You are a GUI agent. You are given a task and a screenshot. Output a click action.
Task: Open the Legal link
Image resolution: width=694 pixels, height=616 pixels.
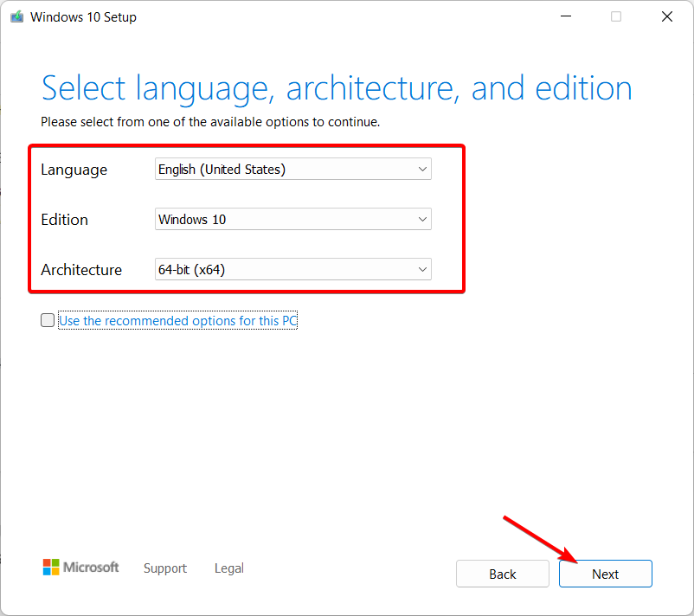coord(229,568)
